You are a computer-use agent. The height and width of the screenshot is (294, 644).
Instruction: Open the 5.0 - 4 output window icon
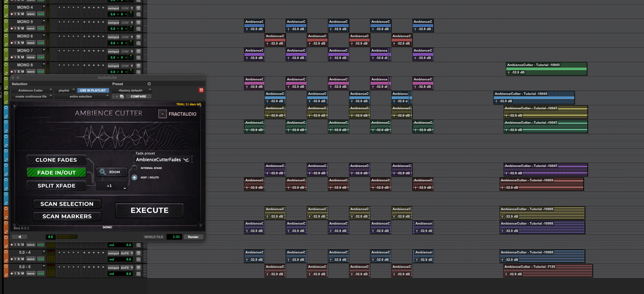[138, 253]
